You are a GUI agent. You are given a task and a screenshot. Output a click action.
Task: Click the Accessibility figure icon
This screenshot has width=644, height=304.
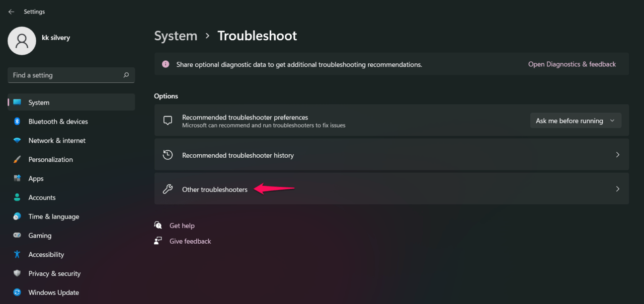click(17, 255)
